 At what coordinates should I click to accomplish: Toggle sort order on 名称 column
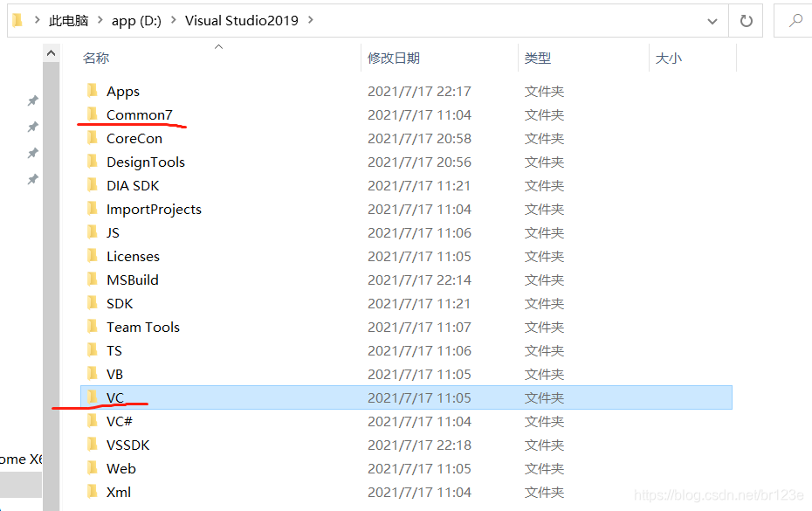(96, 58)
